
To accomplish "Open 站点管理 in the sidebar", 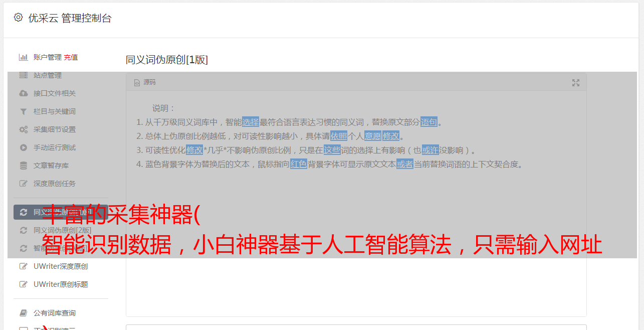I will (x=48, y=75).
